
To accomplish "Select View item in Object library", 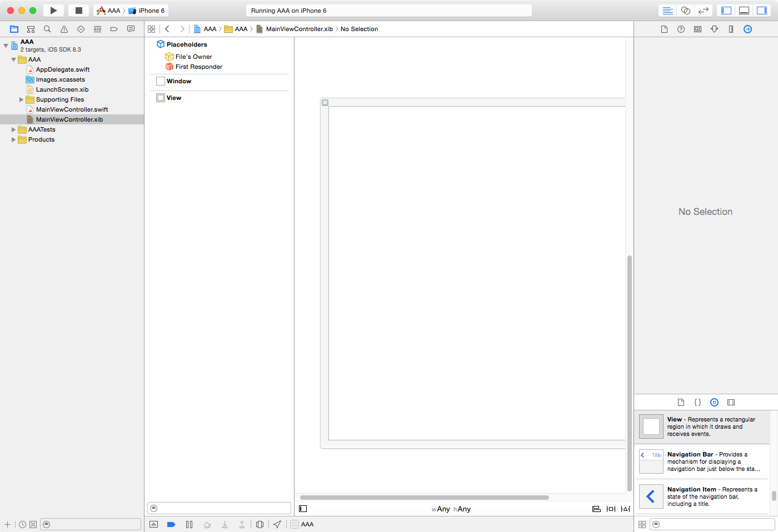I will pyautogui.click(x=702, y=426).
